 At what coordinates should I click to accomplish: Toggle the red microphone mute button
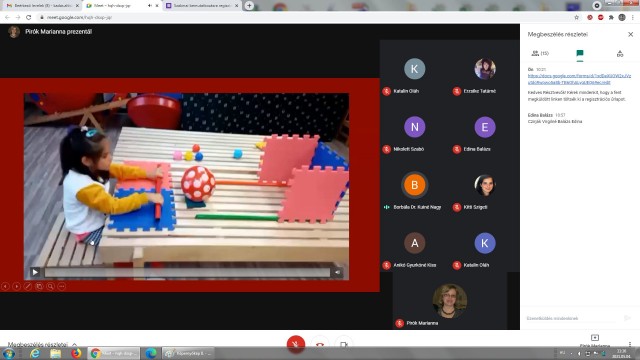tap(296, 344)
